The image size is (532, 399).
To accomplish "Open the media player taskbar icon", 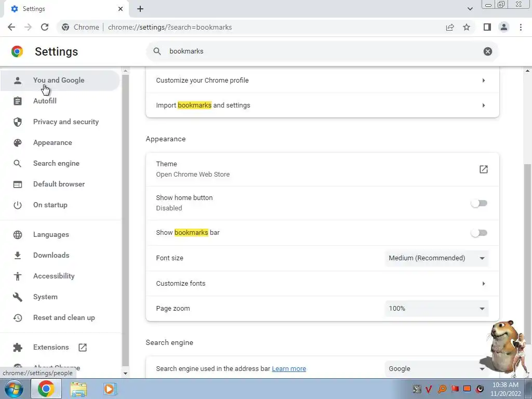I will 109,389.
